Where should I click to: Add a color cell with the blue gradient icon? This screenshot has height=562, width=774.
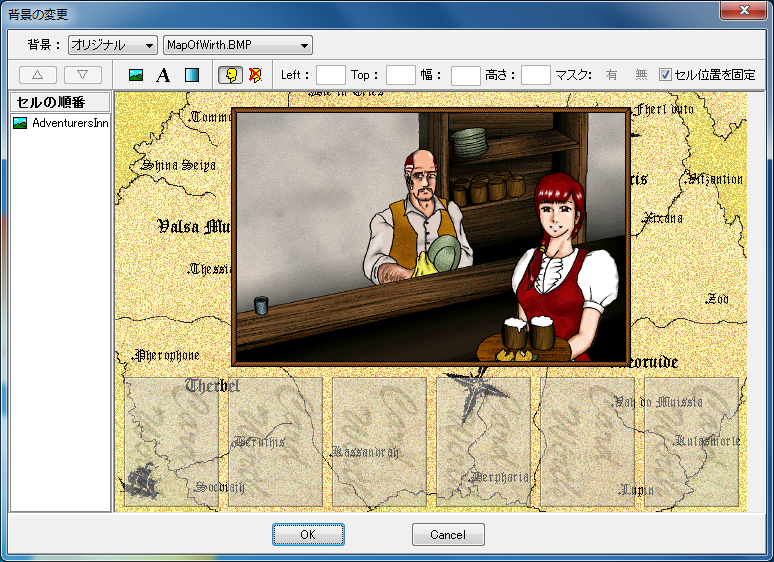coord(192,75)
